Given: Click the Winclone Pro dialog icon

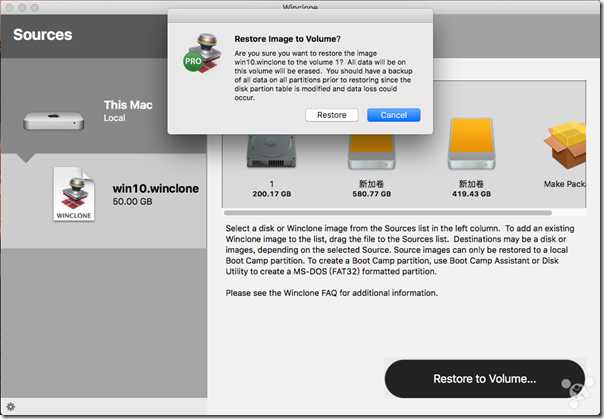Looking at the screenshot, I should click(x=203, y=53).
